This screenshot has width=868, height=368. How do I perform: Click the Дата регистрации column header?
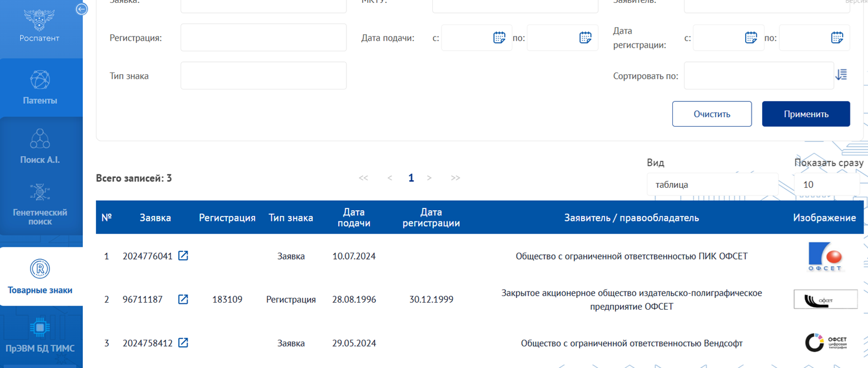(x=431, y=217)
